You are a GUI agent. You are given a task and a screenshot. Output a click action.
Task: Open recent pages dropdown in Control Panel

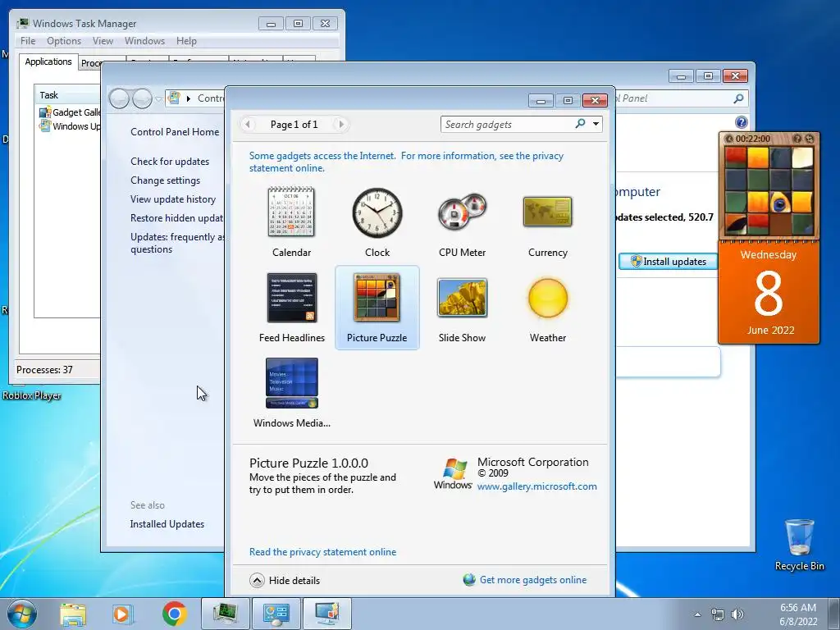pos(158,99)
